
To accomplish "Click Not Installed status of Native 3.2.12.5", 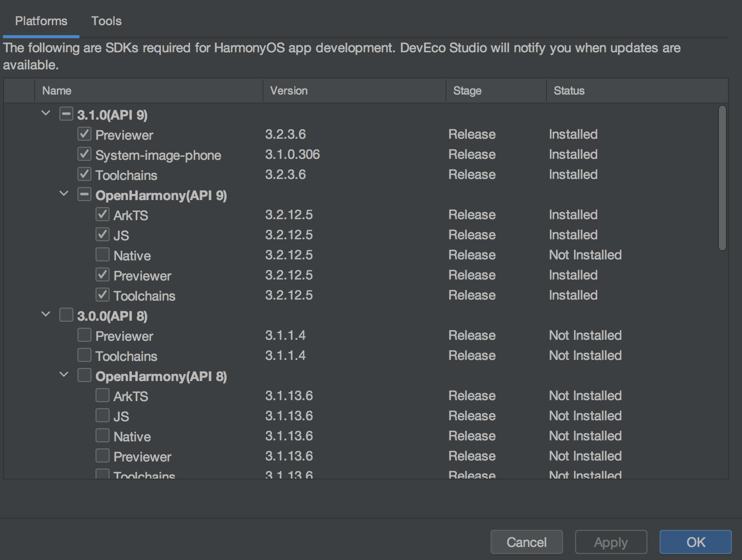I will click(x=585, y=255).
